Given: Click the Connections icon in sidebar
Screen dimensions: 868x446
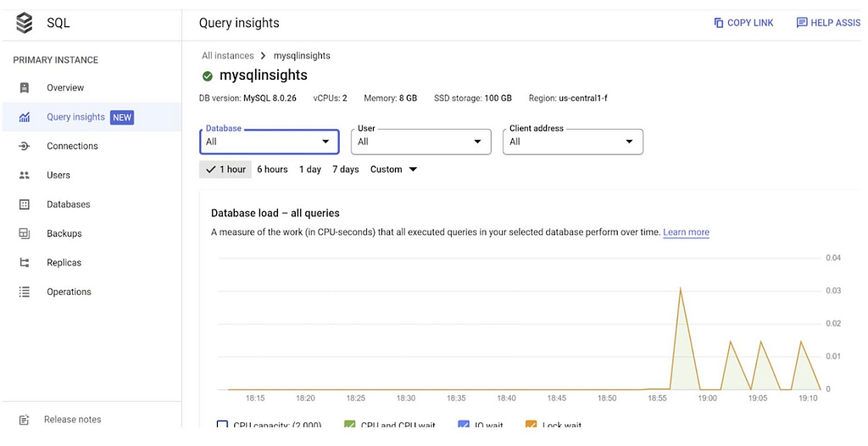Looking at the screenshot, I should coord(25,146).
